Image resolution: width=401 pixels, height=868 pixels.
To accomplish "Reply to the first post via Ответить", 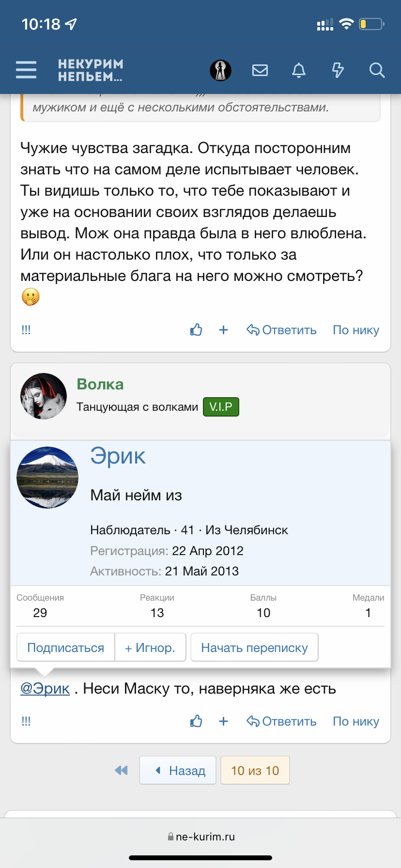I will [x=282, y=330].
